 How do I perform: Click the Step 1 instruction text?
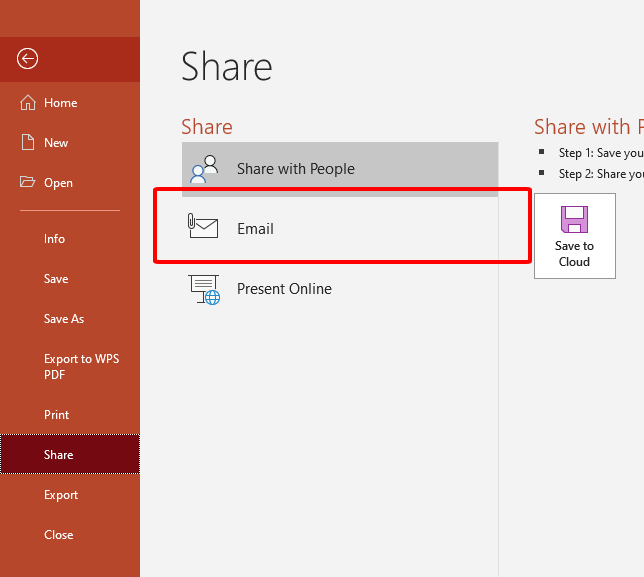(601, 153)
